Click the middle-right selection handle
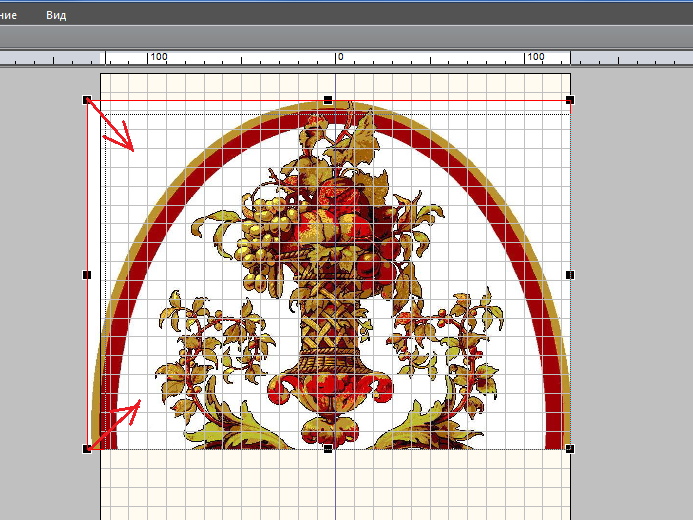 point(570,275)
